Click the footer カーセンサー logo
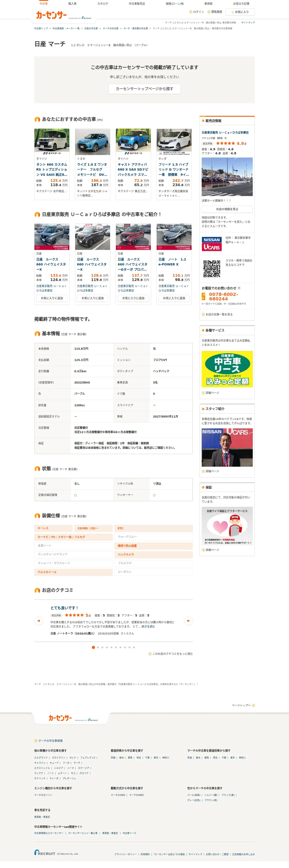The image size is (289, 868). (x=60, y=718)
